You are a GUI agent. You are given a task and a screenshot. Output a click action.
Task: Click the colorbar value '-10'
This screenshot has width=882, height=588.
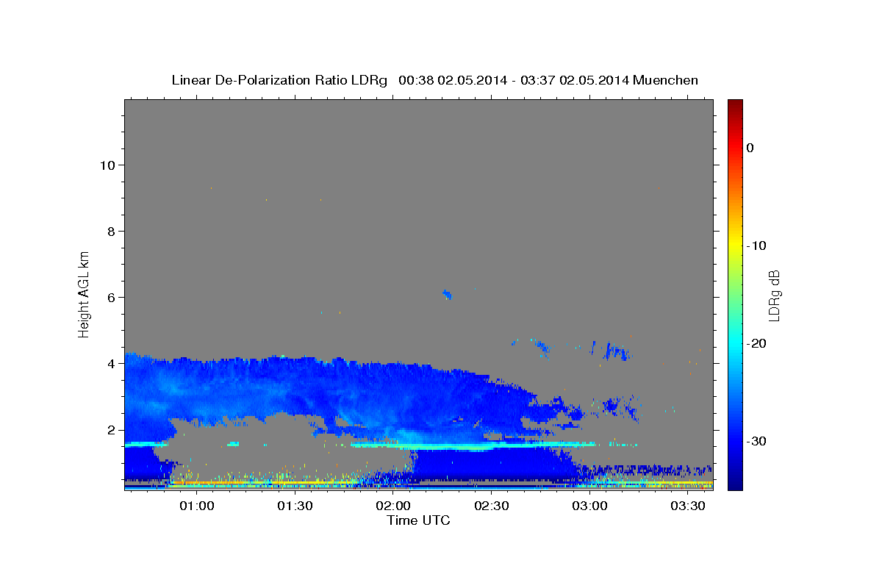pyautogui.click(x=756, y=245)
